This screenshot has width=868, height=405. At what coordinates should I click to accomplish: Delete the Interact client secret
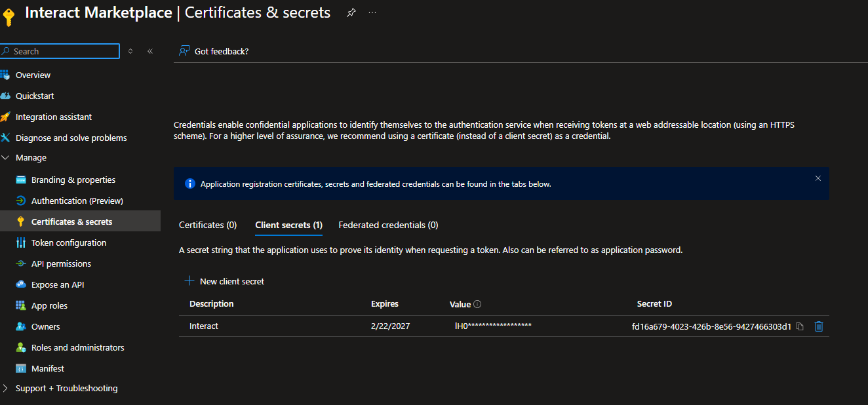[819, 326]
